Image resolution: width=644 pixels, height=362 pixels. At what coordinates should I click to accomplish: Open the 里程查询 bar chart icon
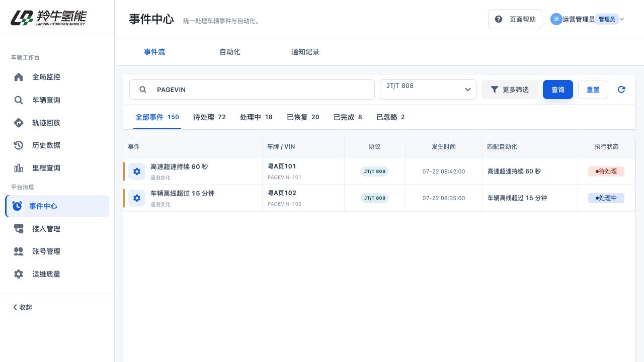point(19,168)
